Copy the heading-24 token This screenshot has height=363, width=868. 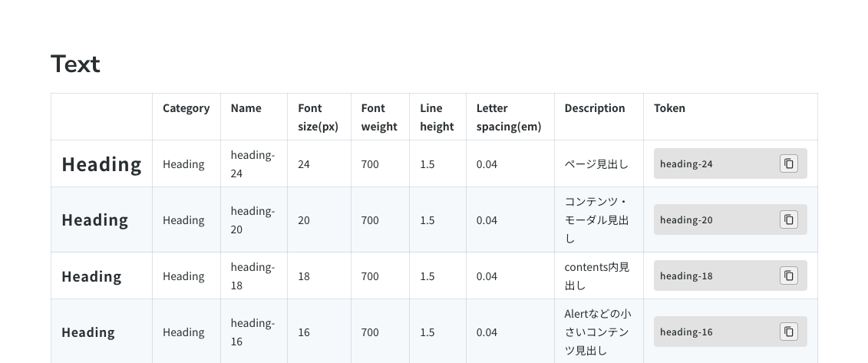789,163
